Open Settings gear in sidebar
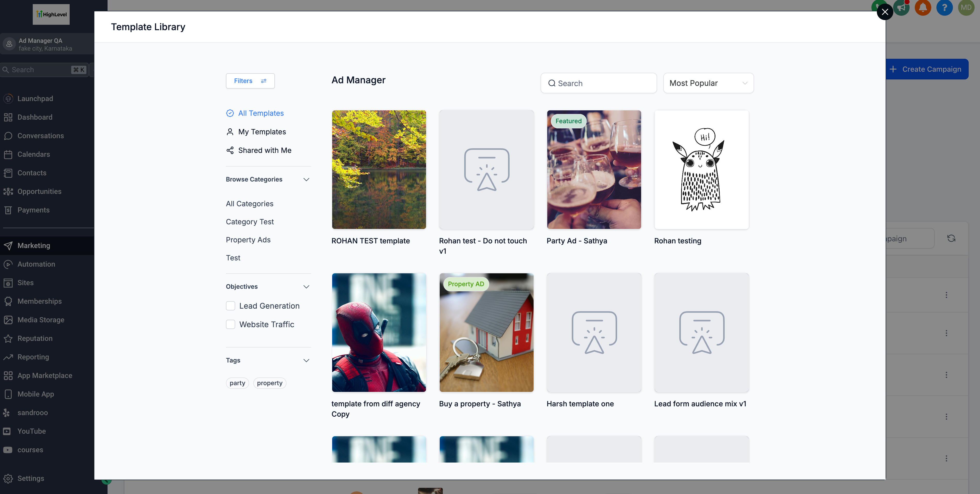The height and width of the screenshot is (494, 980). pos(8,479)
